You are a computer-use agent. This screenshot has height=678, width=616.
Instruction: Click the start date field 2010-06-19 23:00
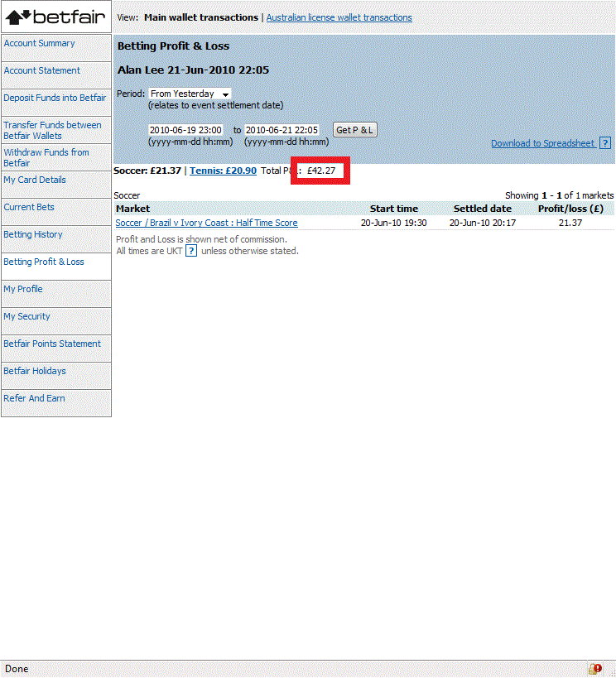[185, 130]
